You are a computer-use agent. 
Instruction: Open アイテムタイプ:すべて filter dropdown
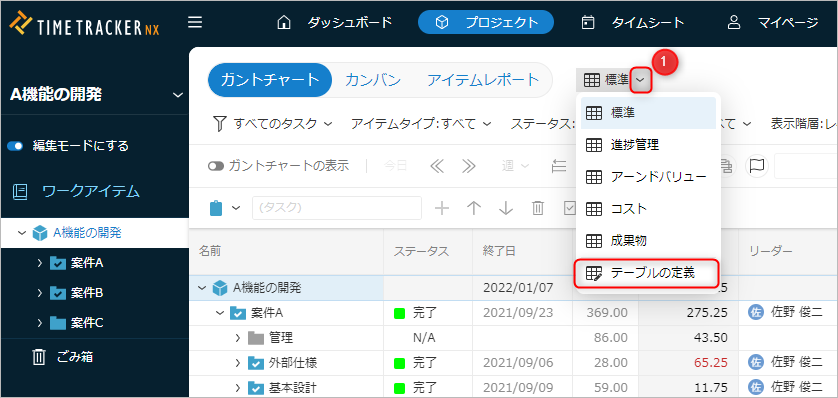[421, 124]
